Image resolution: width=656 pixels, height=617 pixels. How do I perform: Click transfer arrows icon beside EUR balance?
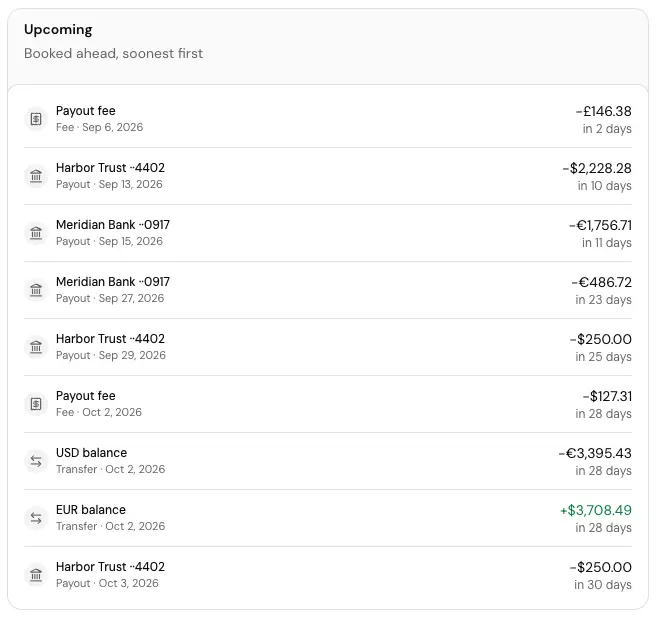[x=36, y=518]
